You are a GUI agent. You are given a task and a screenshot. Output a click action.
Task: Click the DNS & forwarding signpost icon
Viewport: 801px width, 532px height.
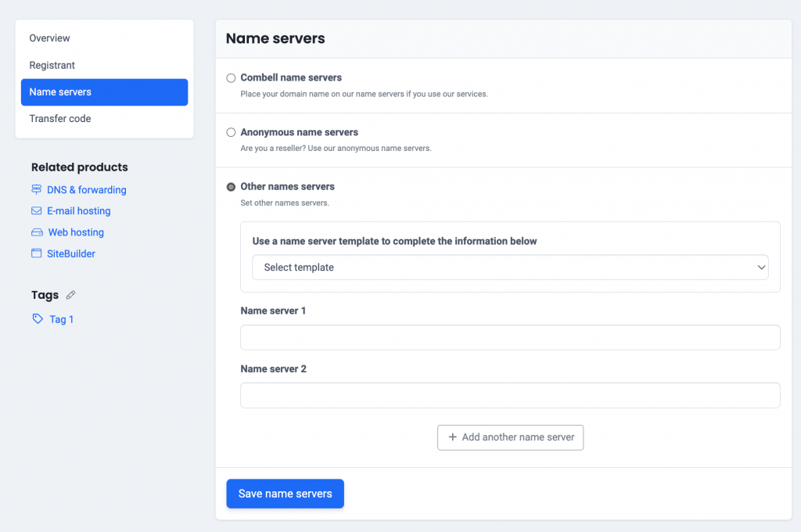pos(36,189)
